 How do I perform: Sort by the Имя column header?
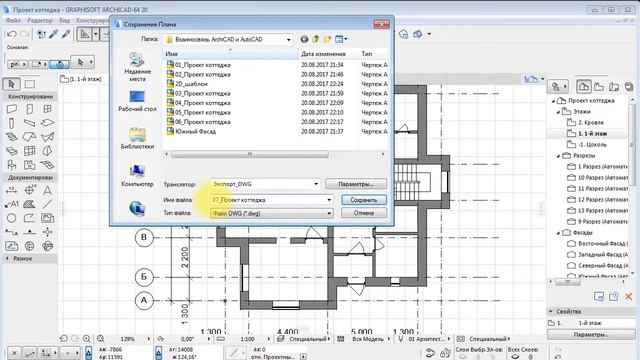pyautogui.click(x=231, y=54)
